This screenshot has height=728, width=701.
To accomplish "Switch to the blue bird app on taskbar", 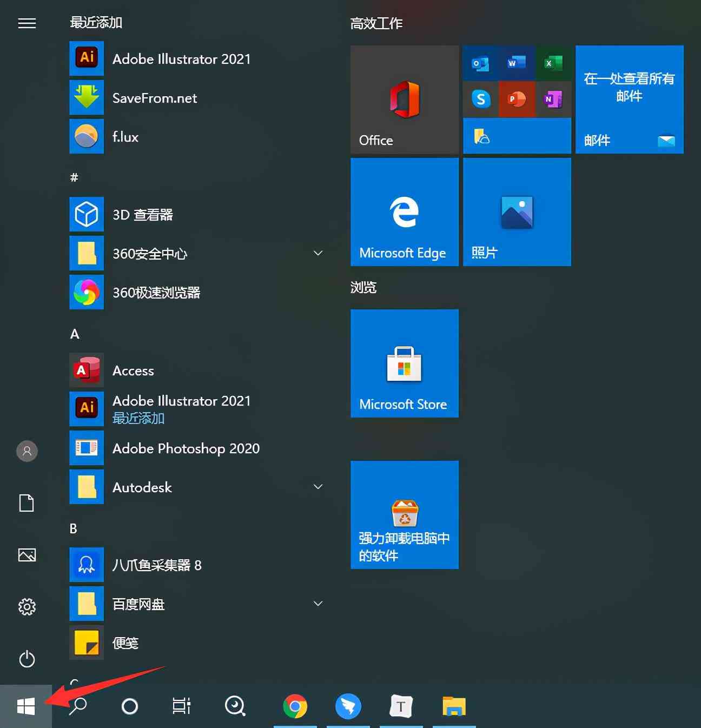I will point(348,706).
